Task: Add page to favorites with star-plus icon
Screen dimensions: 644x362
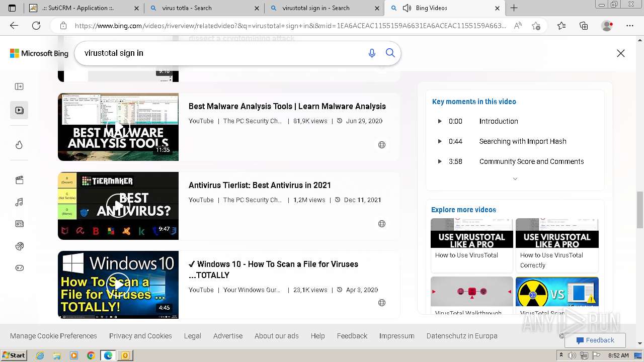Action: (536, 26)
